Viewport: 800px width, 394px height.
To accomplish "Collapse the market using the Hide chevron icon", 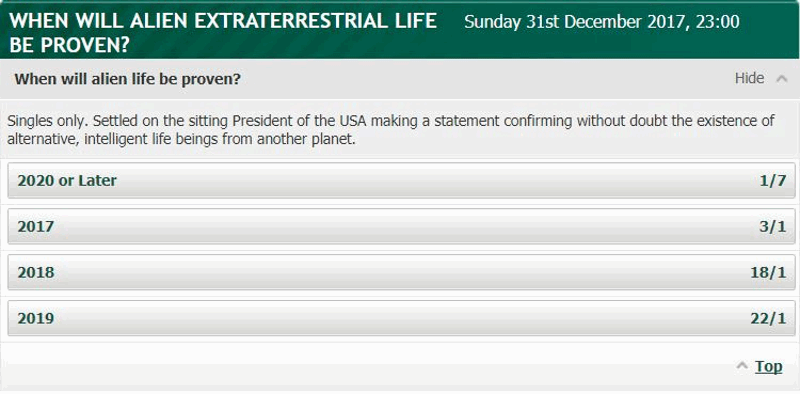I will click(782, 79).
